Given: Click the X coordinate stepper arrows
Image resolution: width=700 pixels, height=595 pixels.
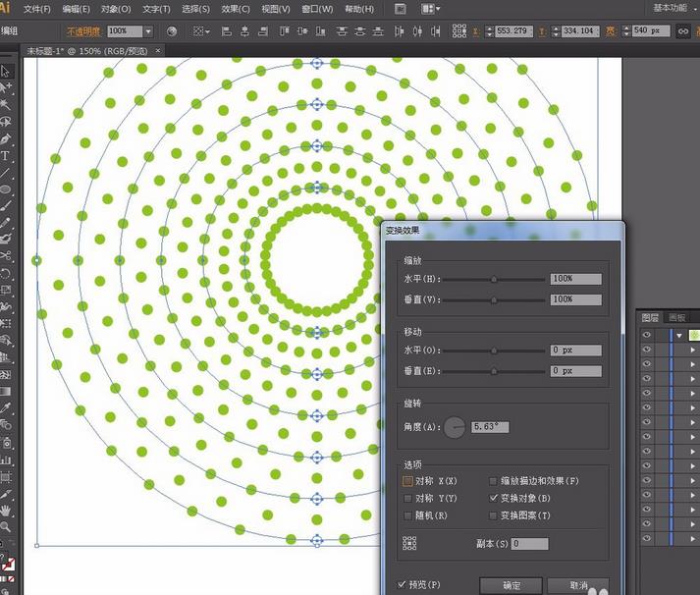Looking at the screenshot, I should 490,31.
